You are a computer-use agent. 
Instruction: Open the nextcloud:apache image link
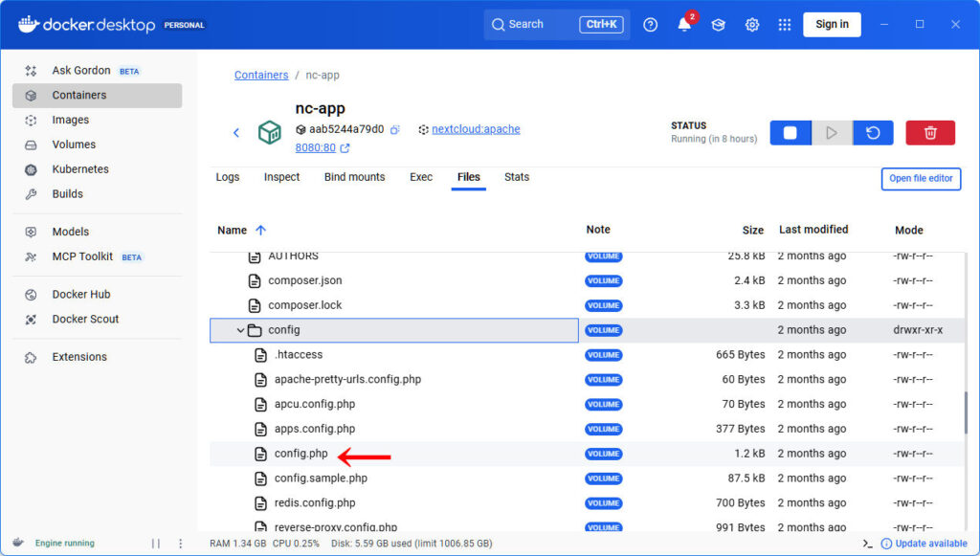pos(476,129)
